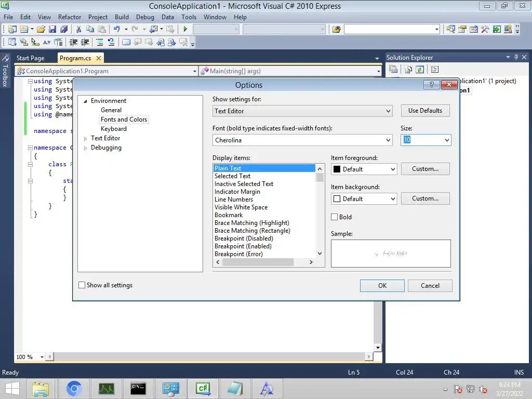Click the Uncomment Selected Lines icon
This screenshot has width=532, height=399.
tap(111, 43)
